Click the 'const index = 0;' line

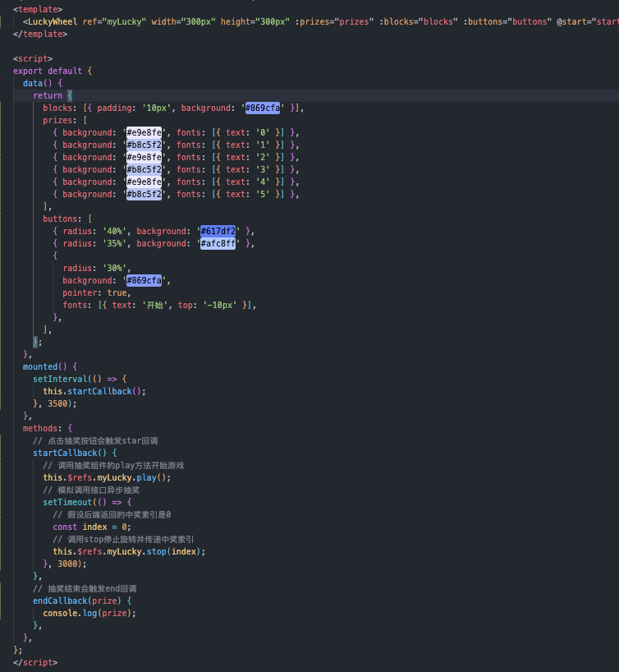pos(92,527)
